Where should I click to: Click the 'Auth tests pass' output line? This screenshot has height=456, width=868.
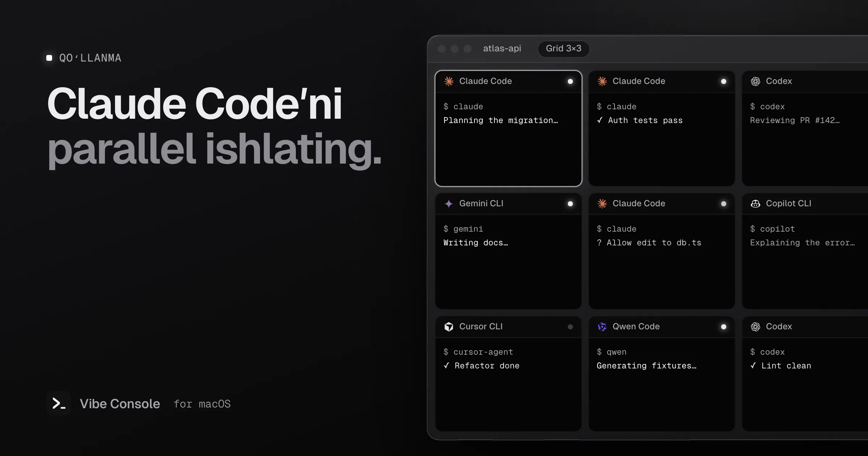[x=640, y=121]
